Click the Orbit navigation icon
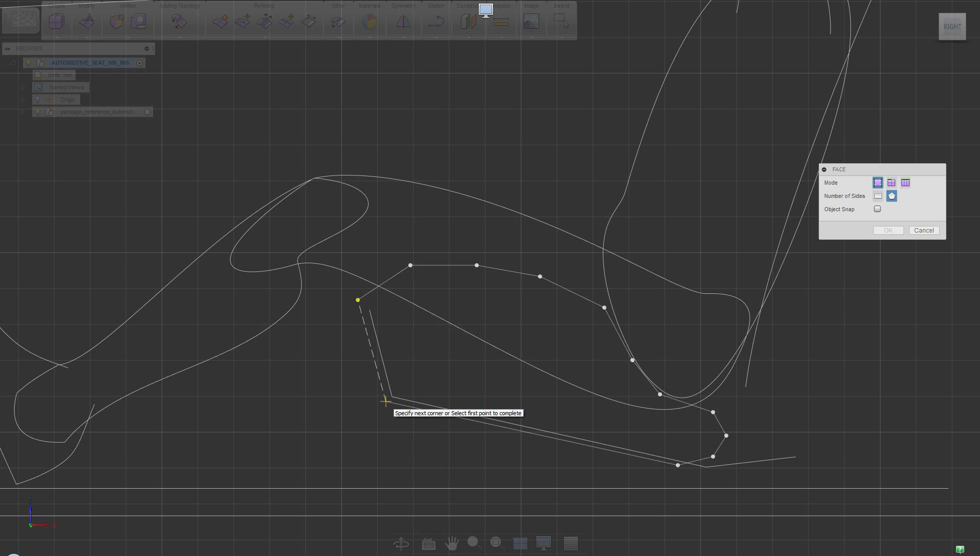980x556 pixels. (x=401, y=543)
